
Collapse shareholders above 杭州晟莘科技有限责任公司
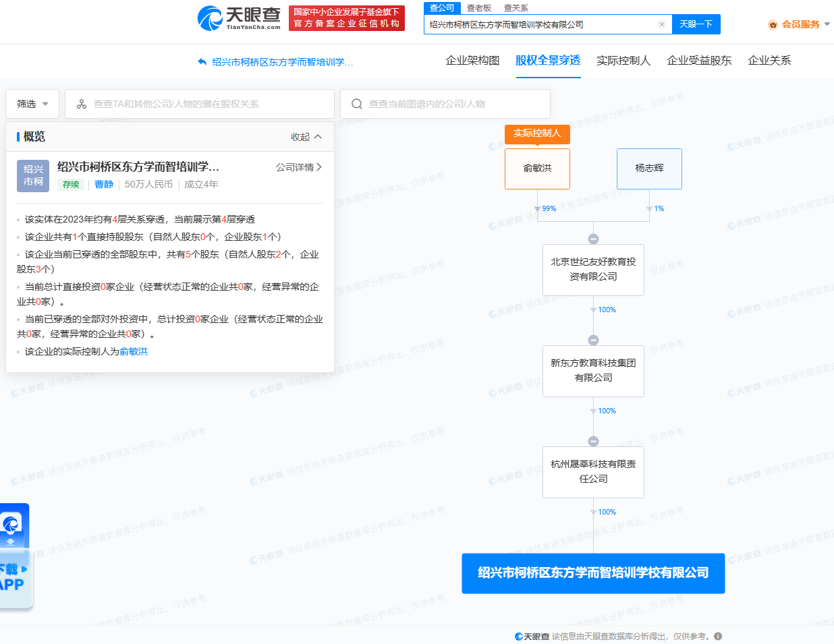point(593,441)
